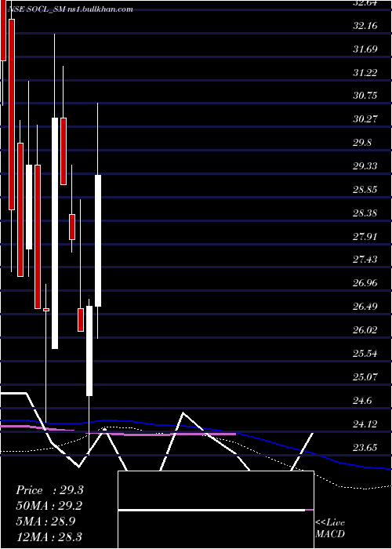Click the 32.16 price axis label
Image resolution: width=392 pixels, height=549 pixels.
tap(365, 26)
